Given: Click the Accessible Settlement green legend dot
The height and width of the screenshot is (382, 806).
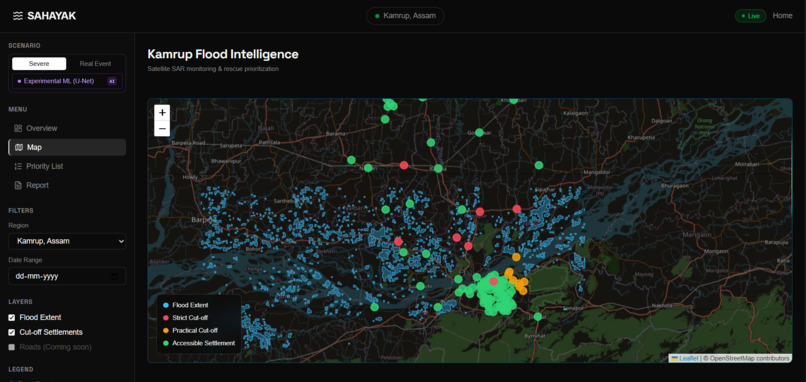Looking at the screenshot, I should pyautogui.click(x=166, y=343).
